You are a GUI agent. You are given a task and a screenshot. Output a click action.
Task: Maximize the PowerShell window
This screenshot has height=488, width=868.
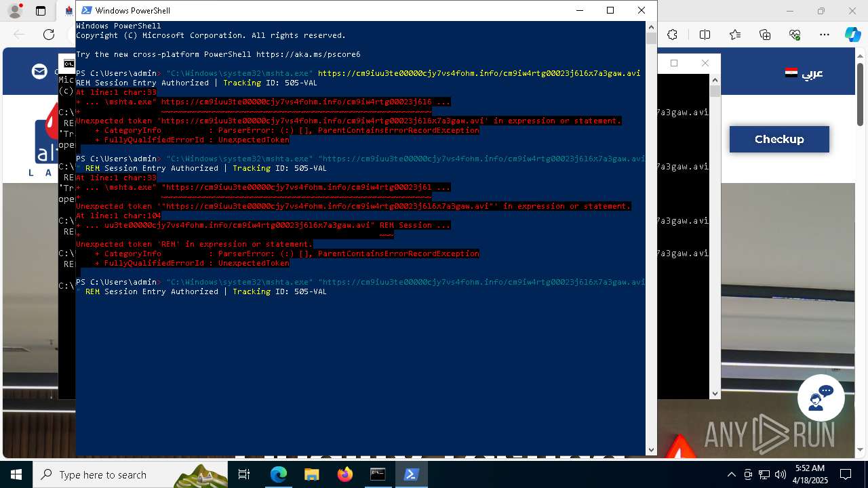coord(610,10)
